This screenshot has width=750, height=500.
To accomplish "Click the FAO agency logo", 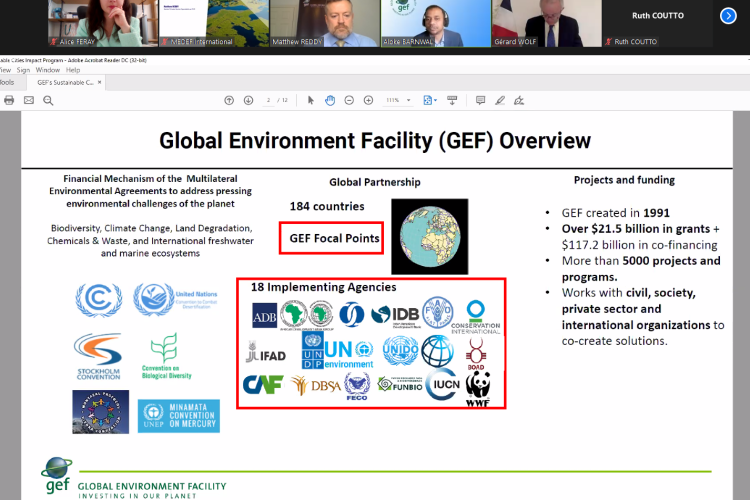I will pyautogui.click(x=437, y=312).
